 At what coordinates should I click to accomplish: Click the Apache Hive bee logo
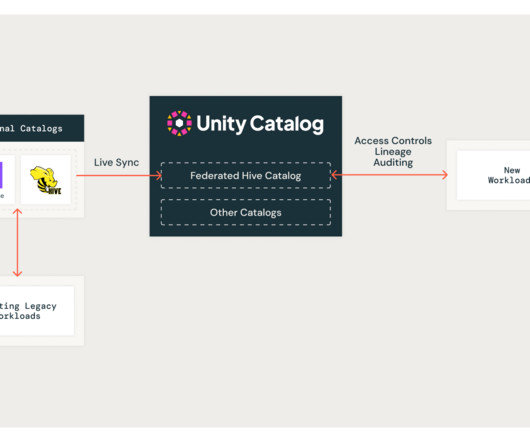(x=46, y=180)
